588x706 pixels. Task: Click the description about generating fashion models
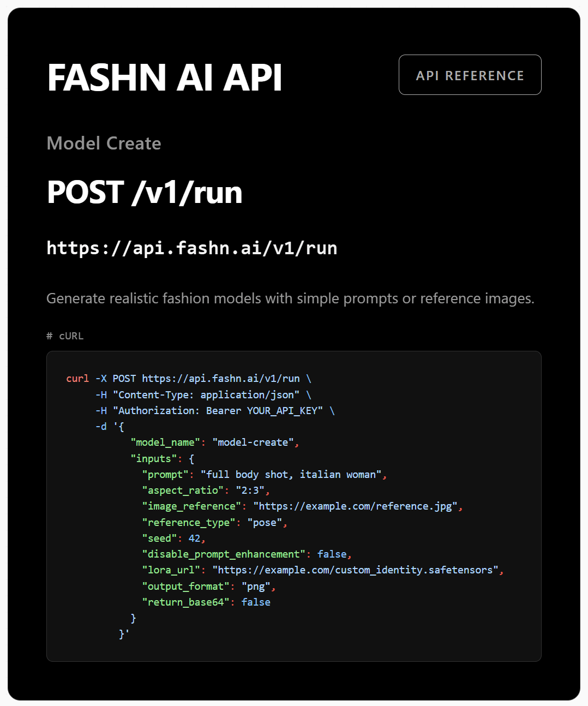pos(290,298)
